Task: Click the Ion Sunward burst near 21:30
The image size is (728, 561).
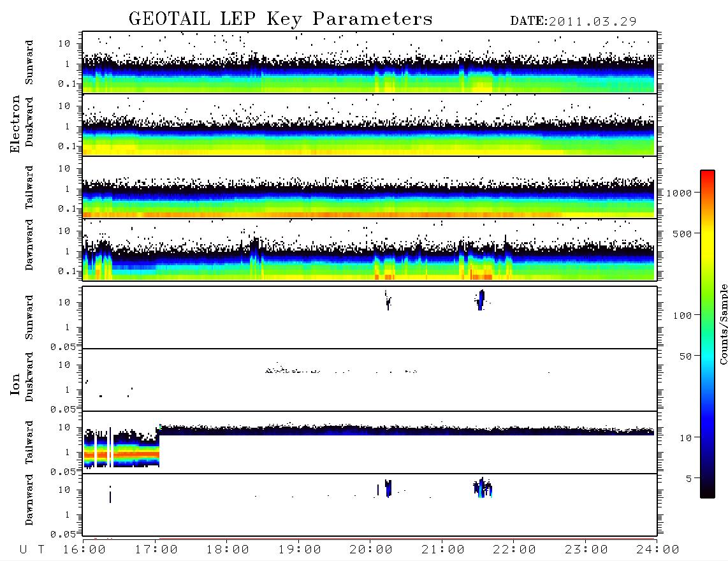Action: 481,300
